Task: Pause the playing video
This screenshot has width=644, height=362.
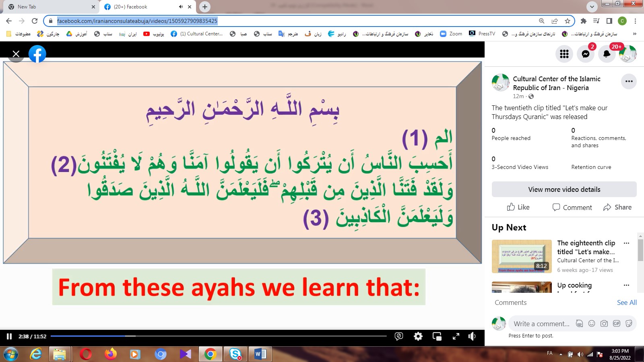Action: coord(9,336)
